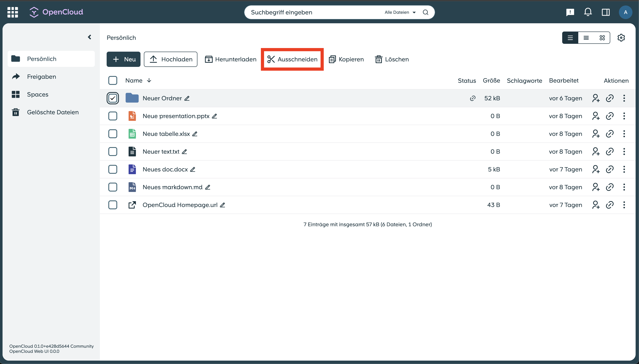Open the feedback icon in top bar
Viewport: 639px width, 364px height.
click(x=570, y=12)
